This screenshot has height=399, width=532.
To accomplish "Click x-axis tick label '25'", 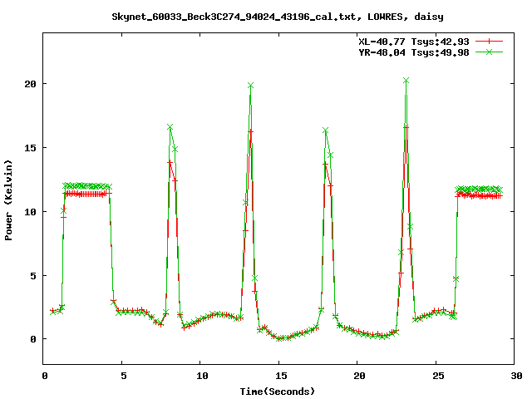I will click(438, 376).
